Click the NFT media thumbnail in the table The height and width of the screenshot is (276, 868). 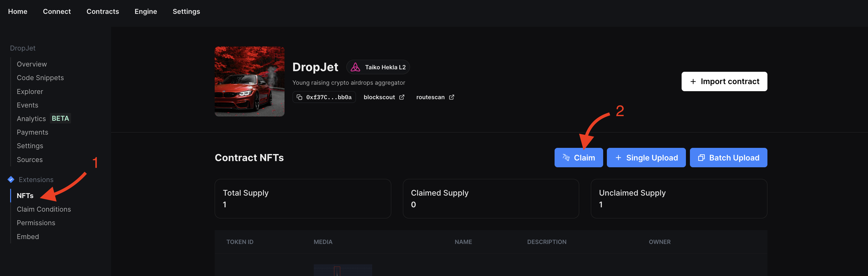click(x=343, y=270)
